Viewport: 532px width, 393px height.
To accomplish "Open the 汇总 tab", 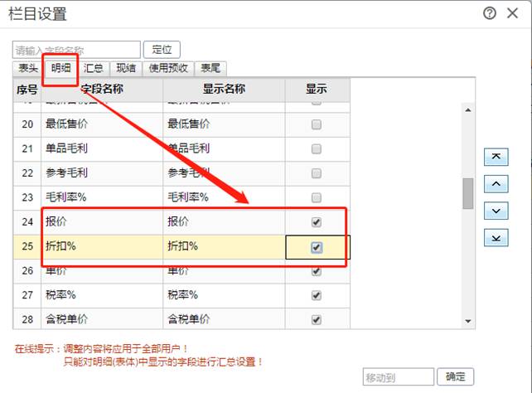I will (x=94, y=69).
